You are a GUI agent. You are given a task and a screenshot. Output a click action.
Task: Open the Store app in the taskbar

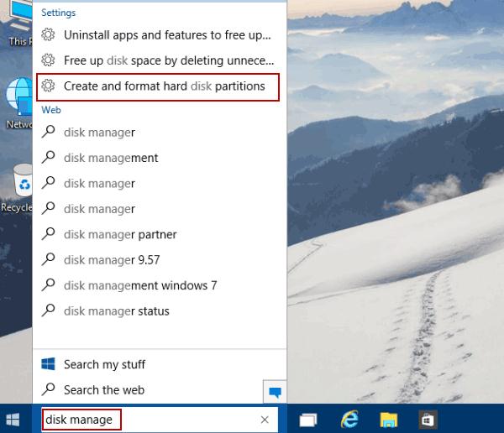(427, 419)
